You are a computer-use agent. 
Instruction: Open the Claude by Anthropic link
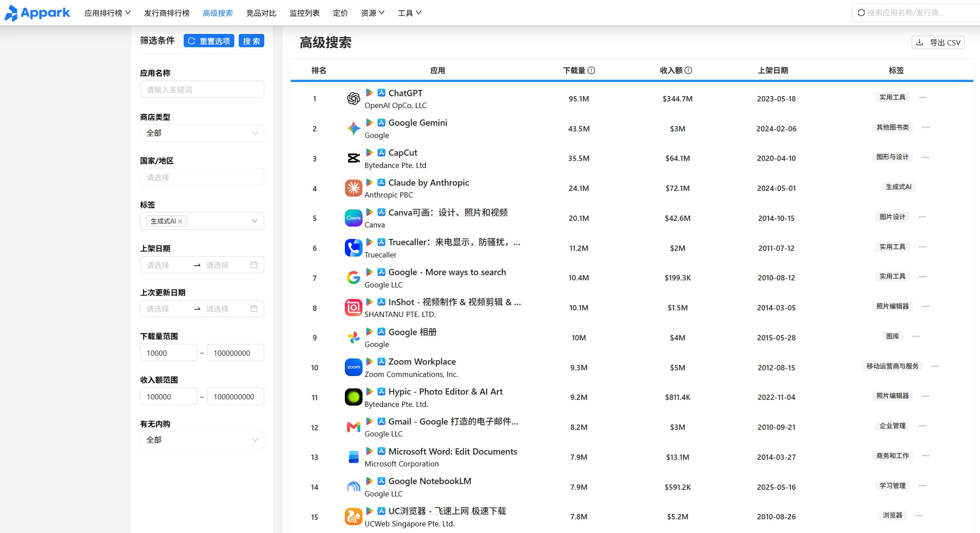coord(429,183)
